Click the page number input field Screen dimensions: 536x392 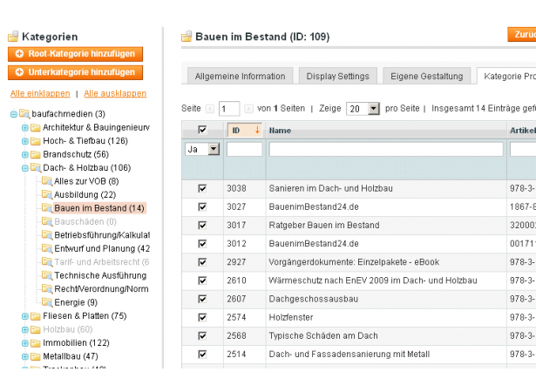(229, 109)
